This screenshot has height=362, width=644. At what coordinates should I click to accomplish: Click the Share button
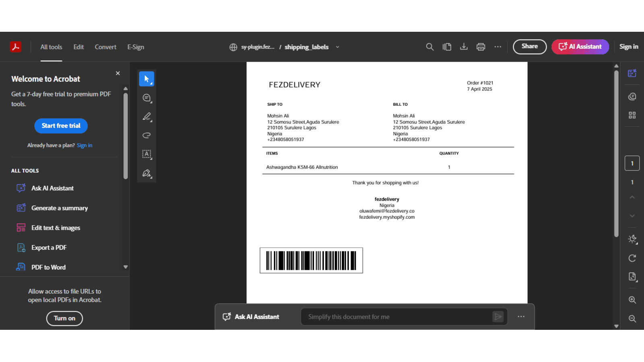click(x=530, y=47)
